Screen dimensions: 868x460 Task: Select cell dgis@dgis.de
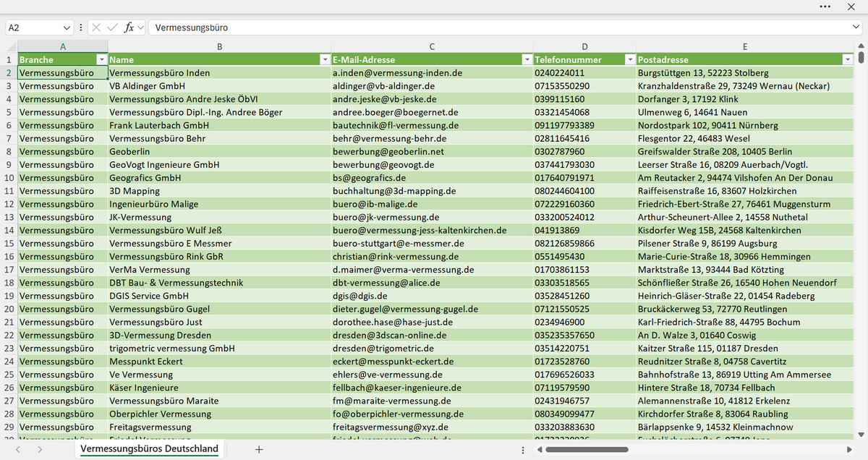(x=432, y=296)
